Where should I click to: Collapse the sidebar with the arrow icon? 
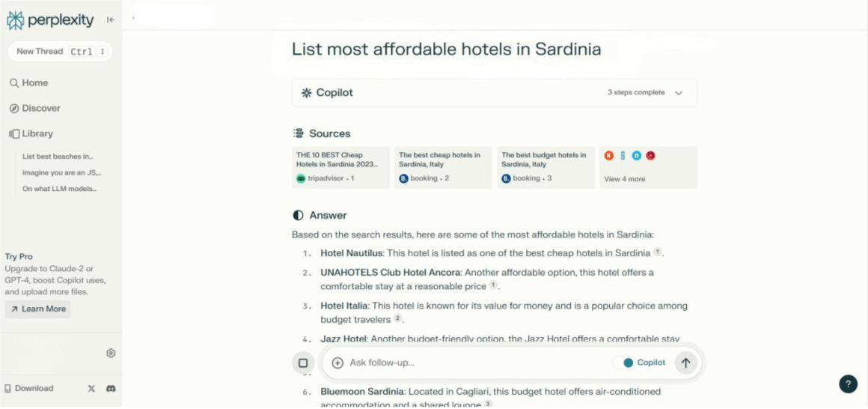111,20
